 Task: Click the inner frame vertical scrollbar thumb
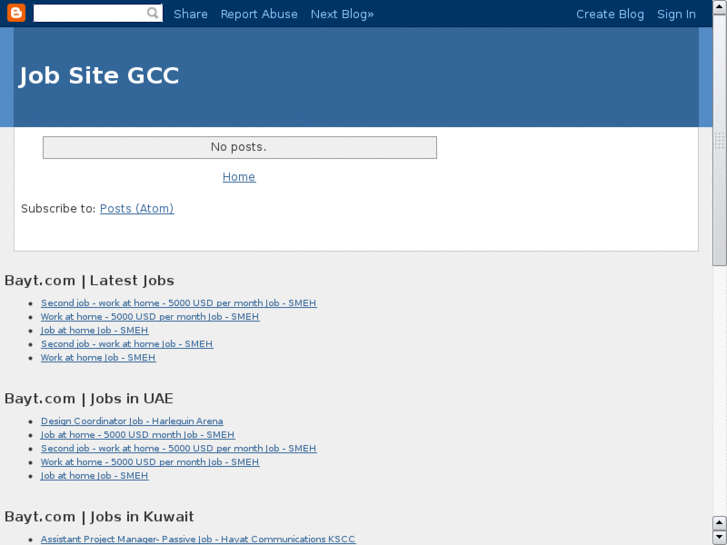click(719, 140)
